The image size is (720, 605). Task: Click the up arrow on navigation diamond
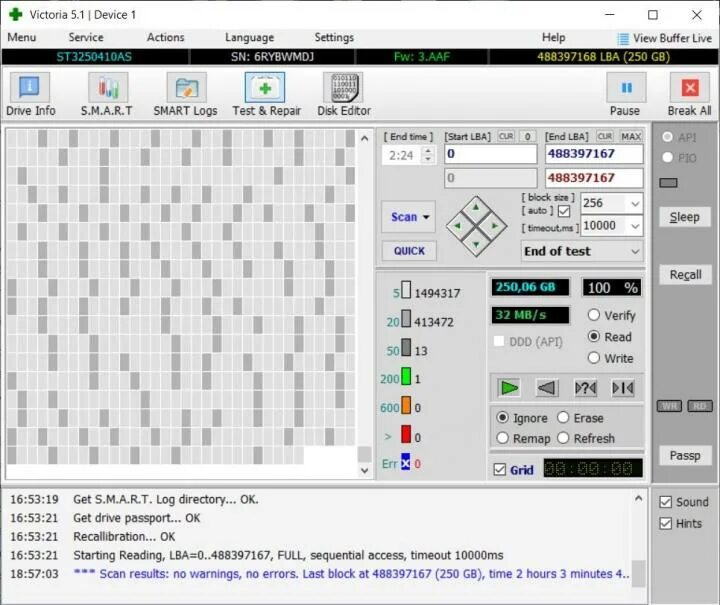pyautogui.click(x=476, y=207)
